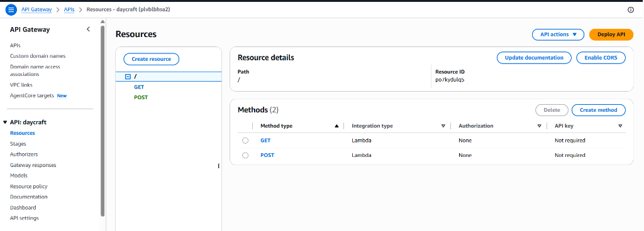Open the info panel icon at top right

point(631,10)
